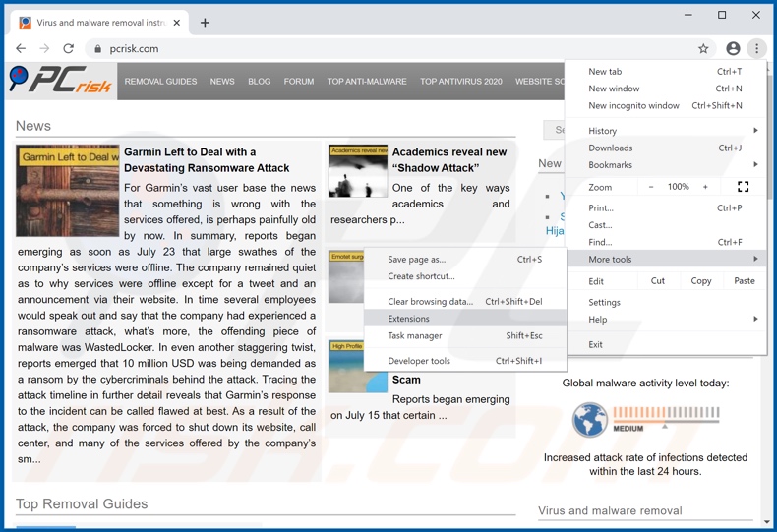Open a new tab with plus icon
Screen dimensions: 777x532
point(205,22)
